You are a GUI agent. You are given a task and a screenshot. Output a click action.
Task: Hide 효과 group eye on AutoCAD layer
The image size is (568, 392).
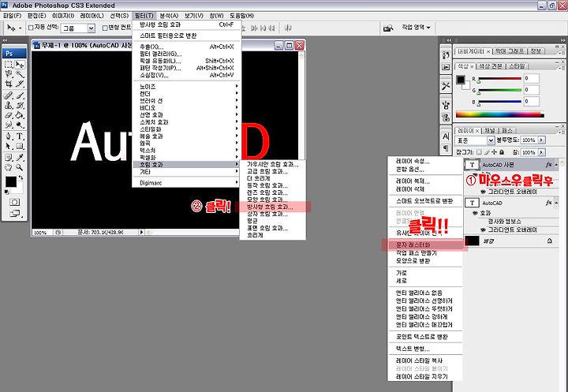point(475,213)
